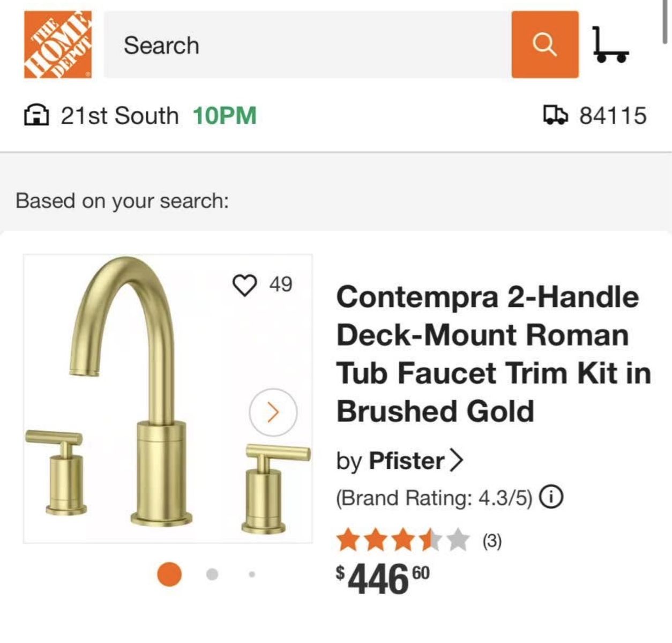Open the shopping cart
Viewport: 672px width, 643px height.
click(x=610, y=45)
